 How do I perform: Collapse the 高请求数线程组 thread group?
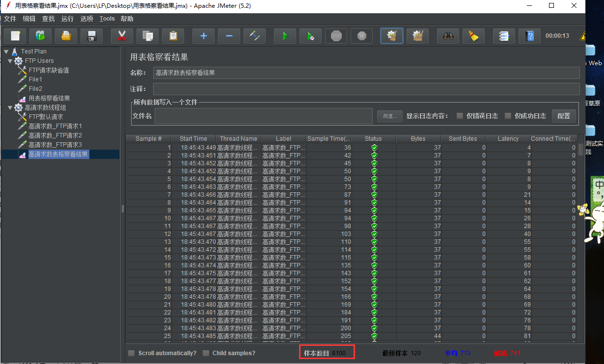pyautogui.click(x=10, y=107)
